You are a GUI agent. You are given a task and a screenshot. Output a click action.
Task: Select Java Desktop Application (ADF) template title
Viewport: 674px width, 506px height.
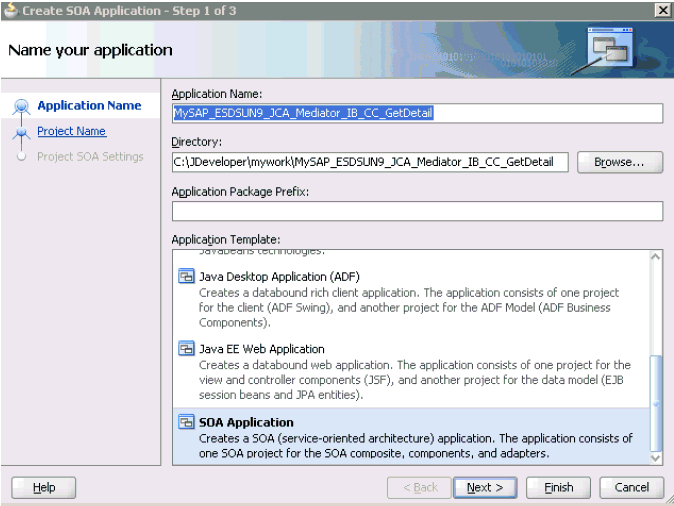[279, 276]
